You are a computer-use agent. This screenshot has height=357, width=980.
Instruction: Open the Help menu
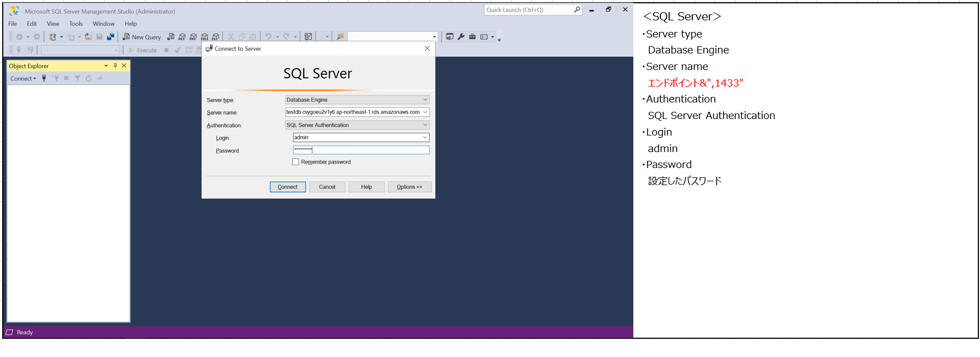[x=130, y=24]
